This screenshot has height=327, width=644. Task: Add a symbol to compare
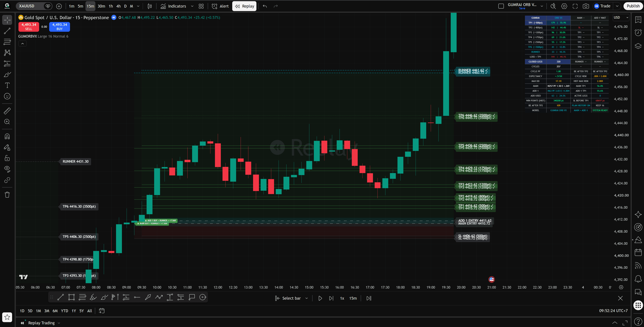pos(59,6)
